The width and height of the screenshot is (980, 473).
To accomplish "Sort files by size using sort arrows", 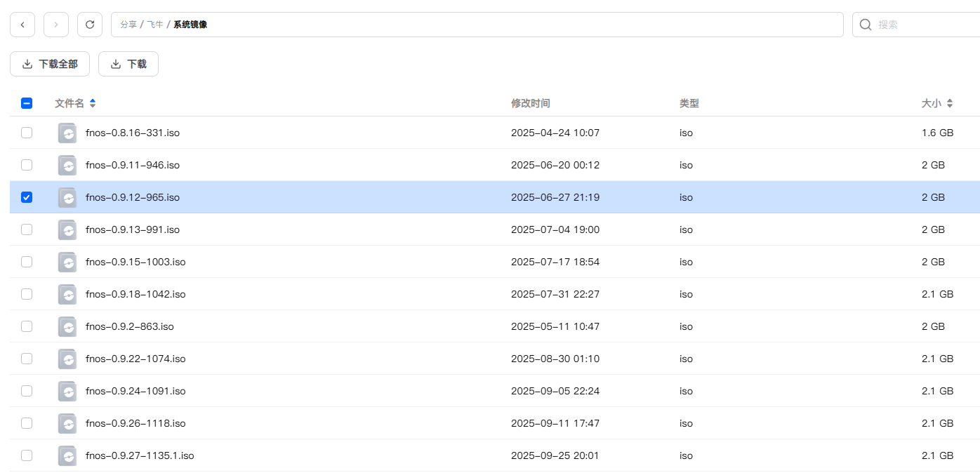I will pyautogui.click(x=950, y=103).
